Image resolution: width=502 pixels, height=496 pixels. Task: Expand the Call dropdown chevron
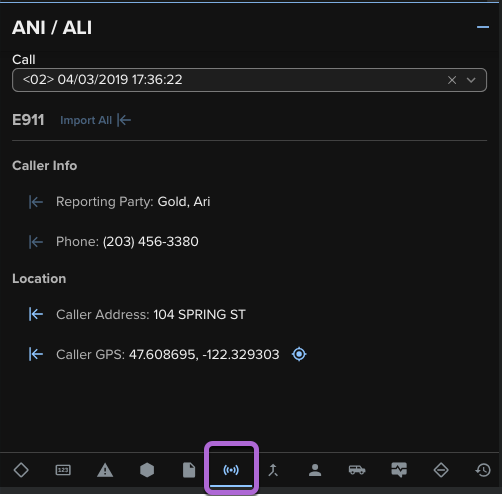[471, 80]
